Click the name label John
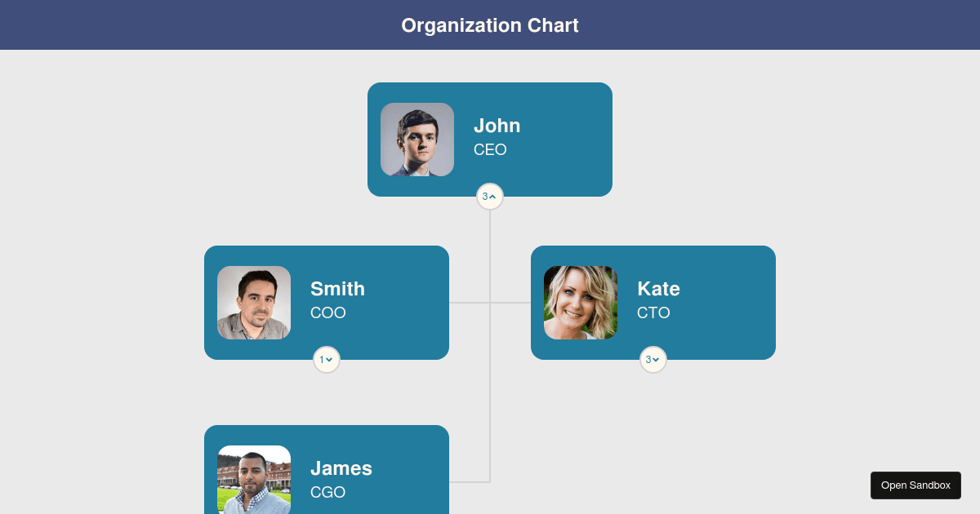 pyautogui.click(x=497, y=126)
